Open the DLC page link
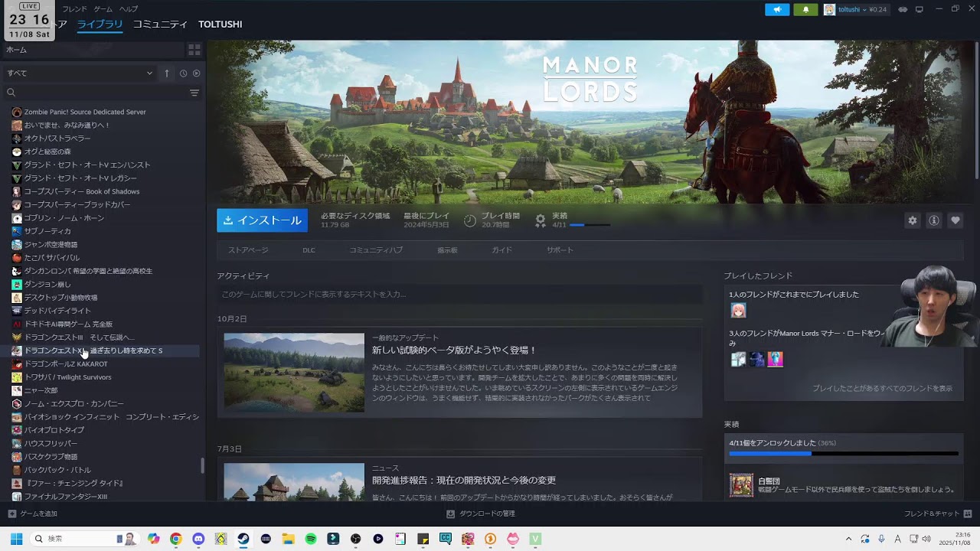This screenshot has width=980, height=551. 309,250
